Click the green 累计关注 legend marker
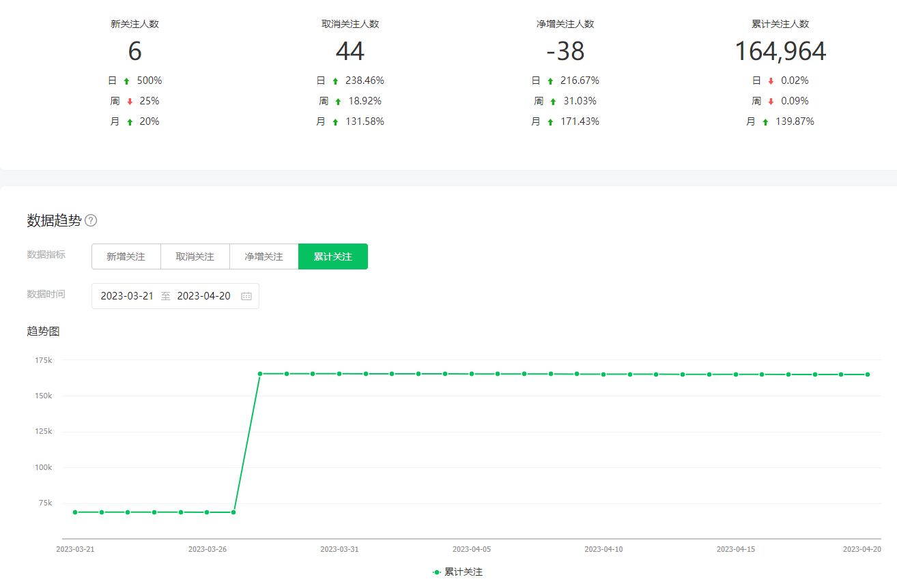Screen dimensions: 897x588 pyautogui.click(x=437, y=572)
